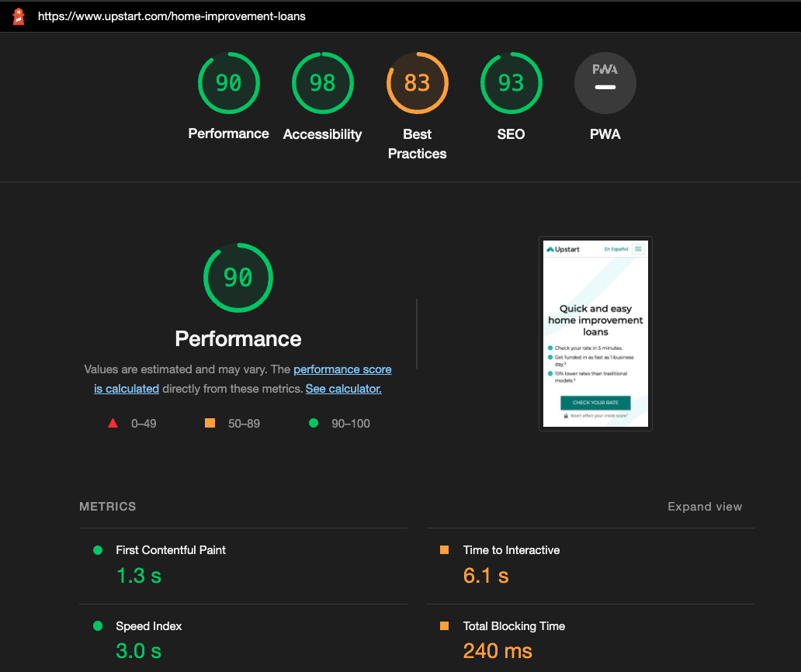Open the upstart.com home-improvement-loans URL
The image size is (801, 672).
coord(172,16)
